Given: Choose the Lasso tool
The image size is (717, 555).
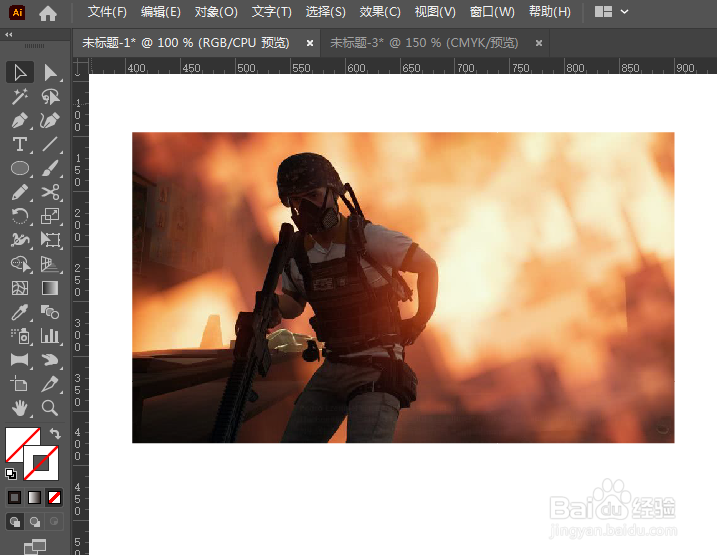Looking at the screenshot, I should pos(50,96).
